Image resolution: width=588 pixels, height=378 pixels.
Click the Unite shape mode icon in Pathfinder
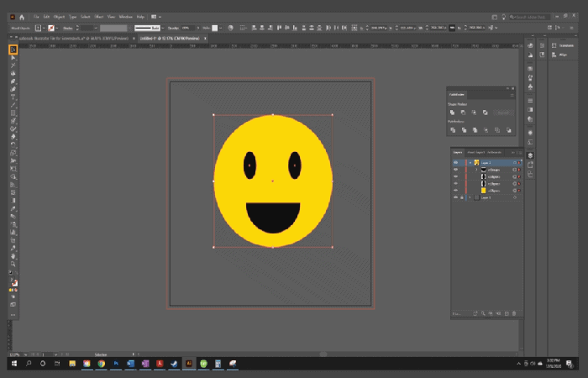tap(452, 113)
